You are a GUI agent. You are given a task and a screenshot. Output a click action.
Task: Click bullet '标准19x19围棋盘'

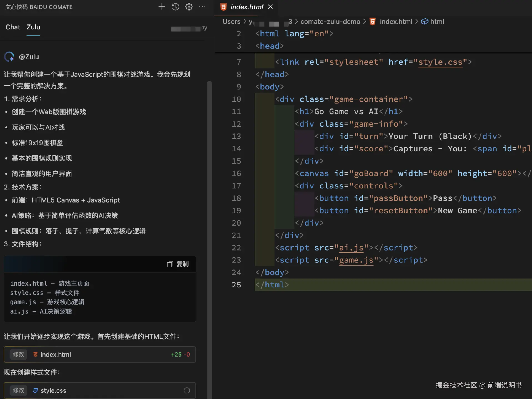tap(37, 143)
